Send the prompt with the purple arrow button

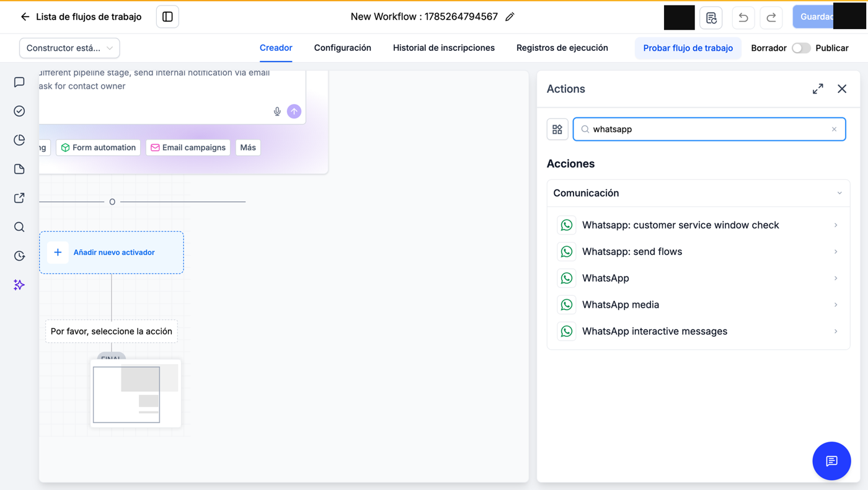pos(294,111)
